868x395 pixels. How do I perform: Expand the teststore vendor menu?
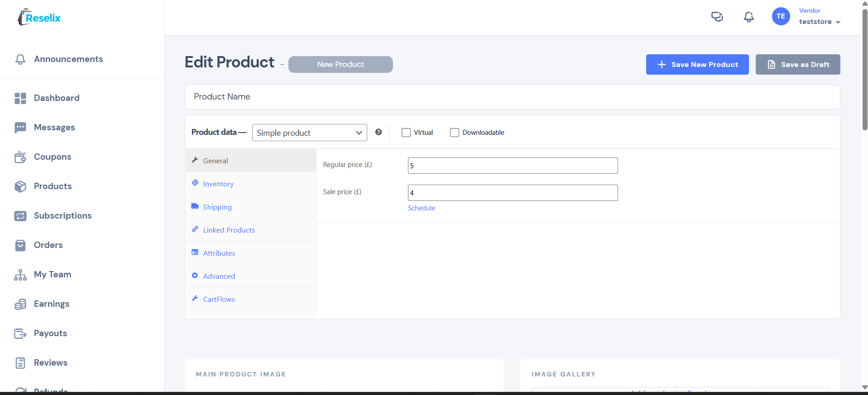tap(820, 22)
